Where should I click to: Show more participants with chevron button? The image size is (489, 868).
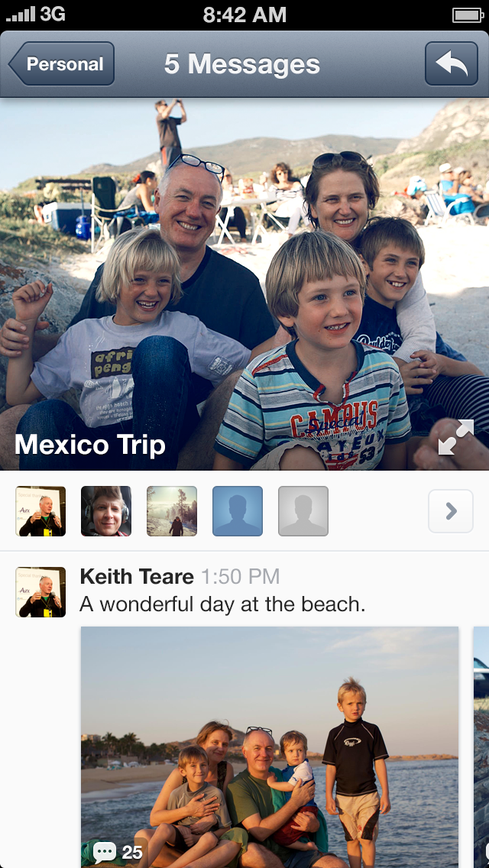(x=451, y=511)
